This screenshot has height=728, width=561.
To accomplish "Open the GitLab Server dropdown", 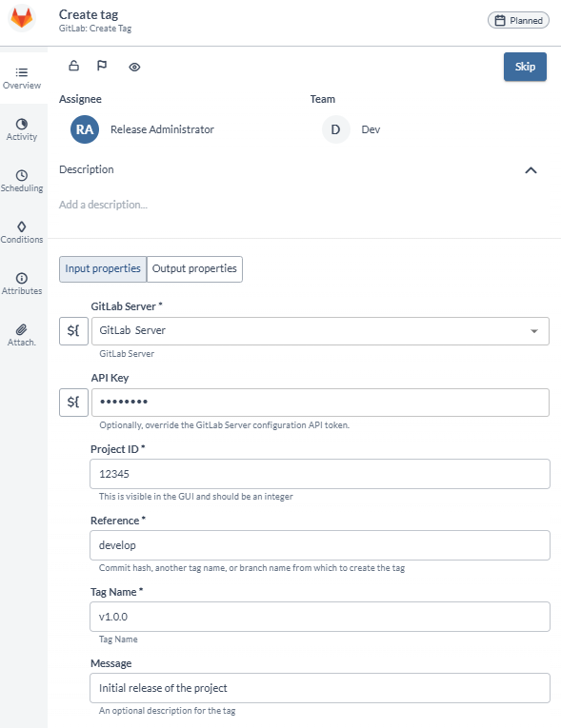I will (x=320, y=331).
